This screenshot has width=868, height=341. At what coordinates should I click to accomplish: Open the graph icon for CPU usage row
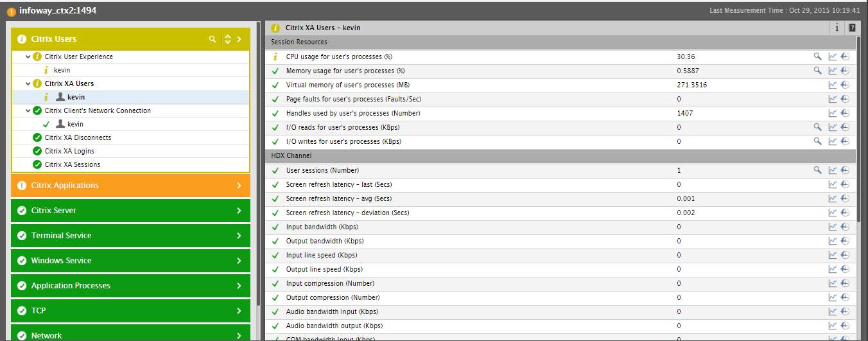(833, 57)
